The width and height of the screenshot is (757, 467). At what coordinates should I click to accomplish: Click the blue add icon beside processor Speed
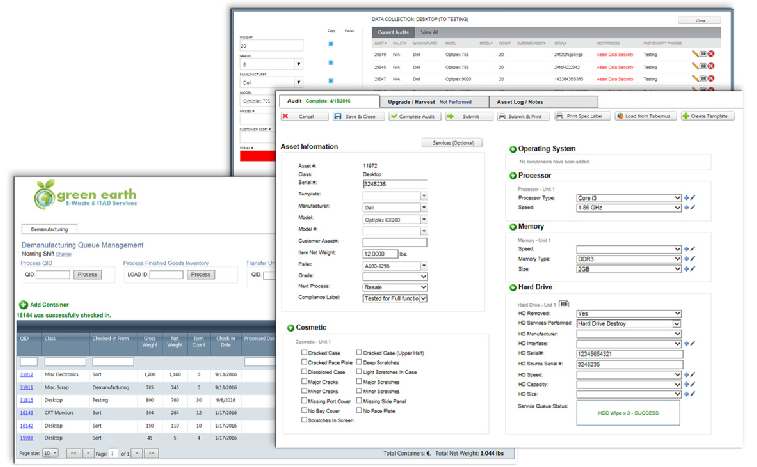pyautogui.click(x=687, y=208)
